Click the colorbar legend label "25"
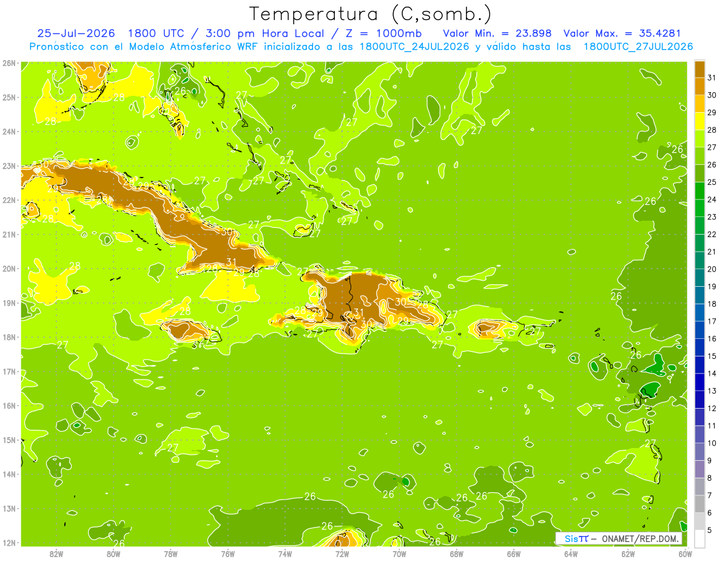The width and height of the screenshot is (728, 562). 712,182
